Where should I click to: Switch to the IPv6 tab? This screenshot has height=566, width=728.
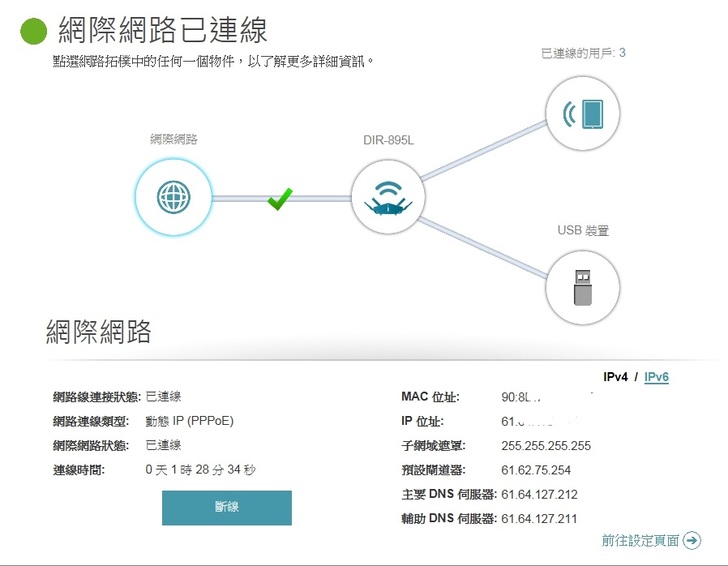point(656,377)
